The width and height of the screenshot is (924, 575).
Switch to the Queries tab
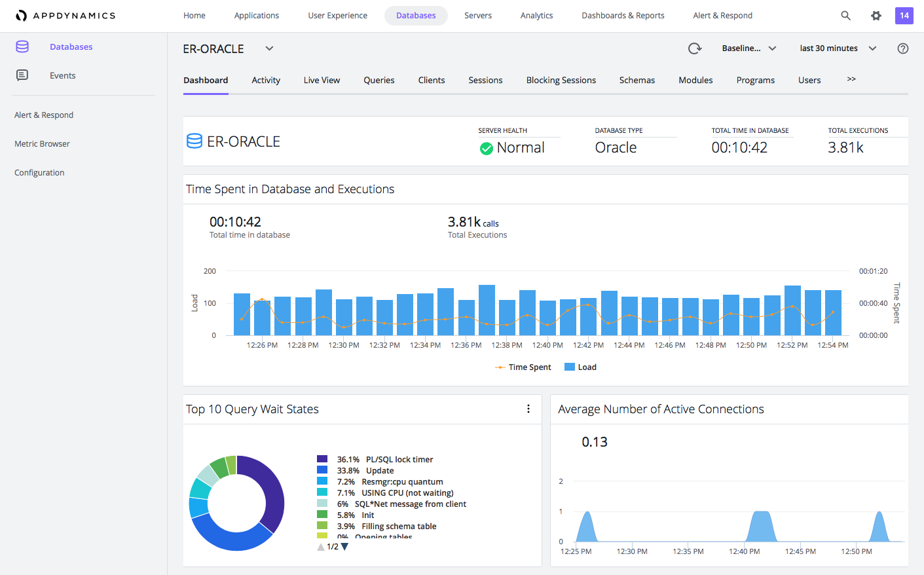tap(379, 81)
